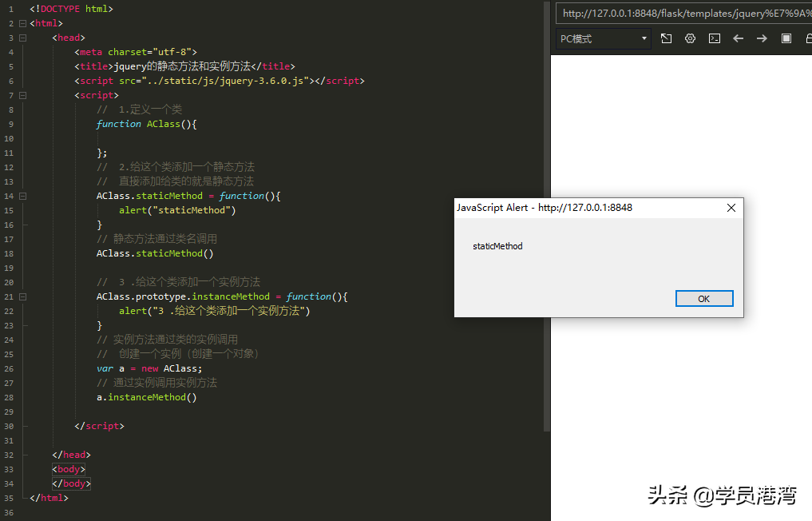This screenshot has width=812, height=521.
Task: Click the comment '3 .给这个类添加一个实例方法' on line 20
Action: 178,282
